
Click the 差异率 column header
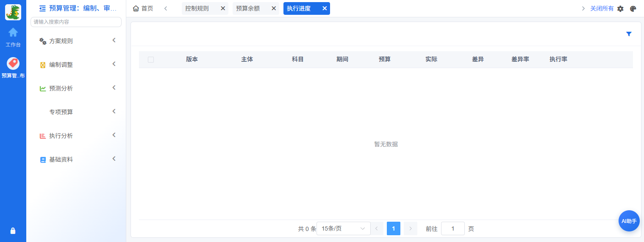520,60
